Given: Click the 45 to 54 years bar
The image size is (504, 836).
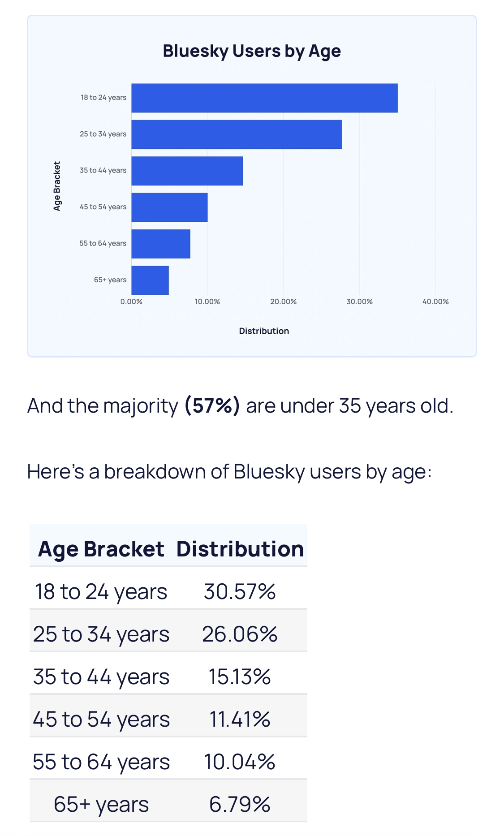Looking at the screenshot, I should pos(169,207).
